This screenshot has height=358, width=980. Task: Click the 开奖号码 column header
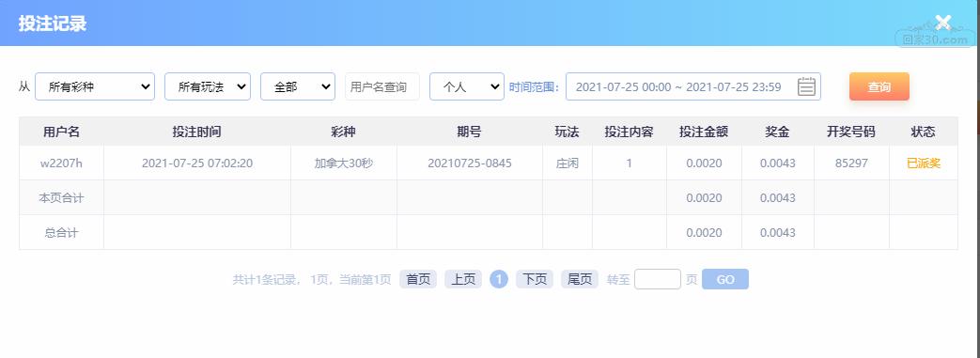(x=851, y=132)
